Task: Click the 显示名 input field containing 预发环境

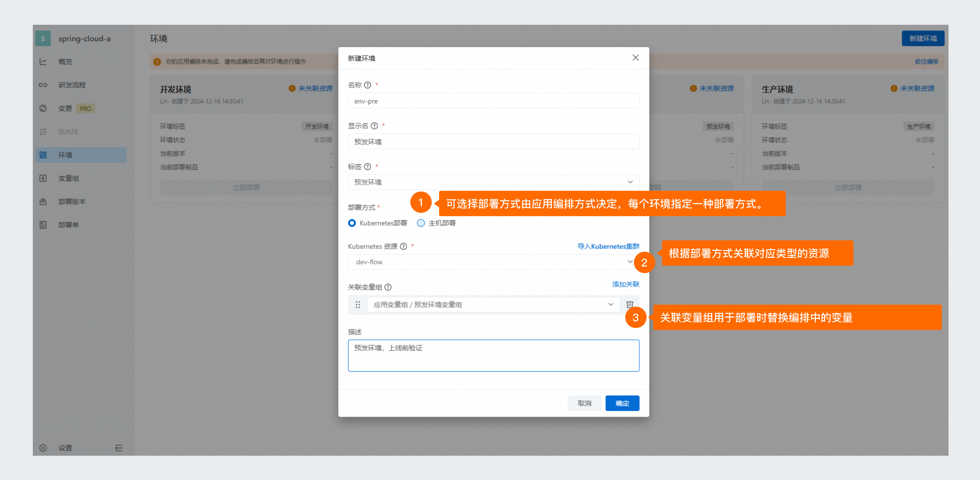Action: pos(493,142)
